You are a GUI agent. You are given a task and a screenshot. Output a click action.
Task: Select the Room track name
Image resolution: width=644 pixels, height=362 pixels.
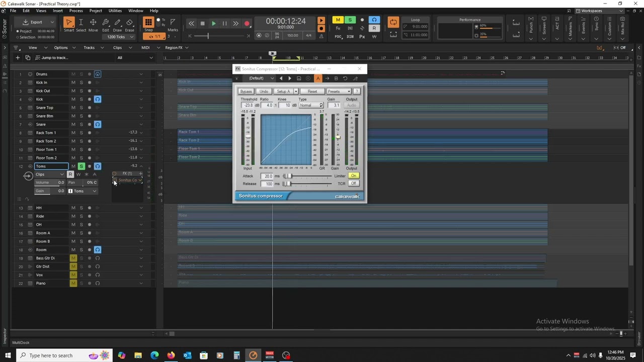[x=41, y=250]
